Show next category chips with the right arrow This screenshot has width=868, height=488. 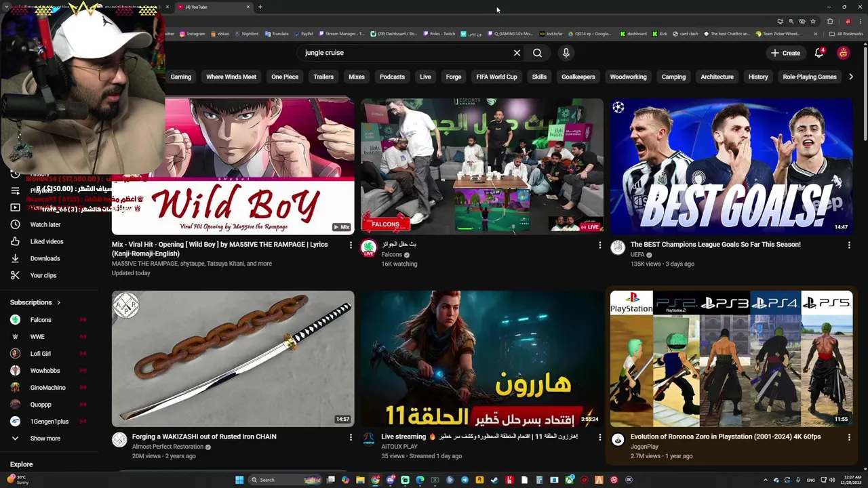(851, 77)
